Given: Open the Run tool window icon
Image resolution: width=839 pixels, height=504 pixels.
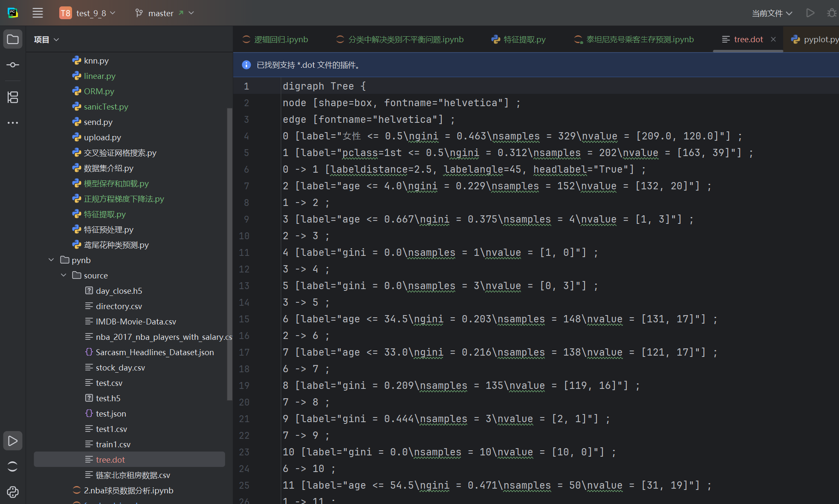Looking at the screenshot, I should pos(13,441).
